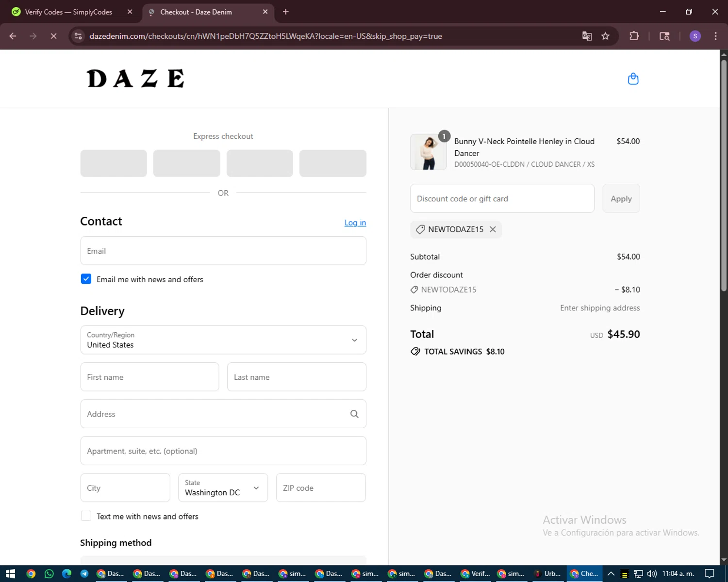
Task: Click the Discount code or gift card field
Action: [502, 198]
